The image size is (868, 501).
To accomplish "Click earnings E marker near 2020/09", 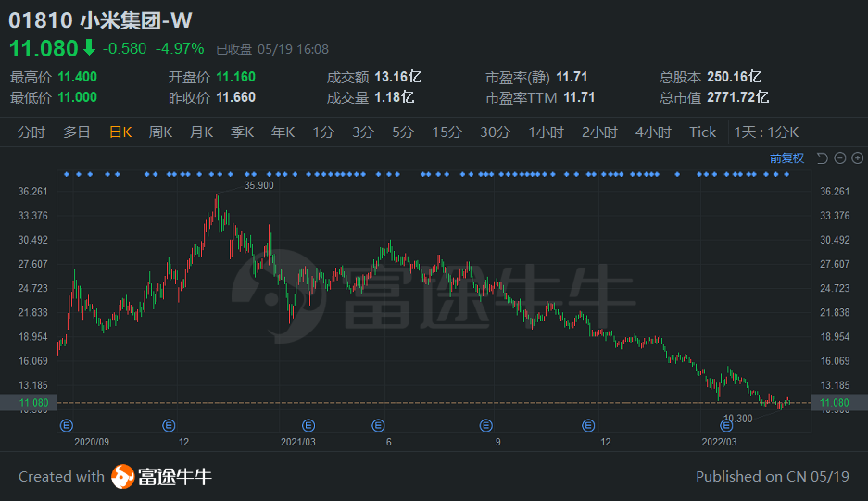I will click(x=67, y=426).
